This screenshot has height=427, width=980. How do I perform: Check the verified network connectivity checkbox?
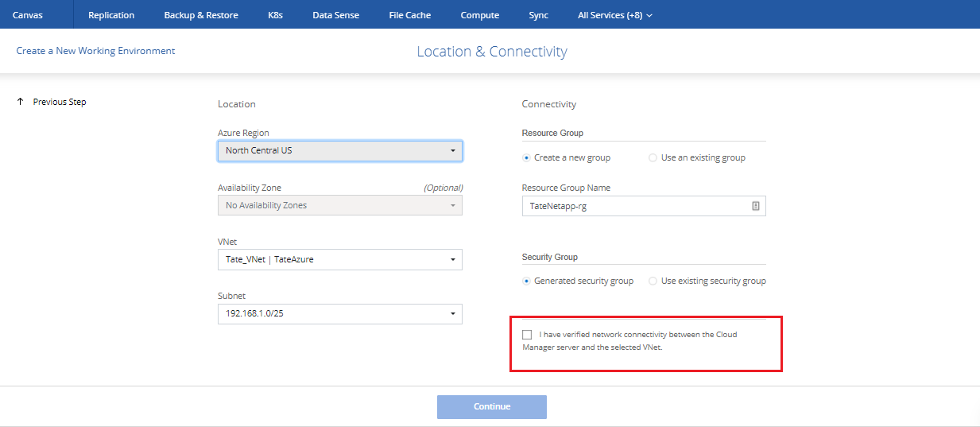coord(527,335)
